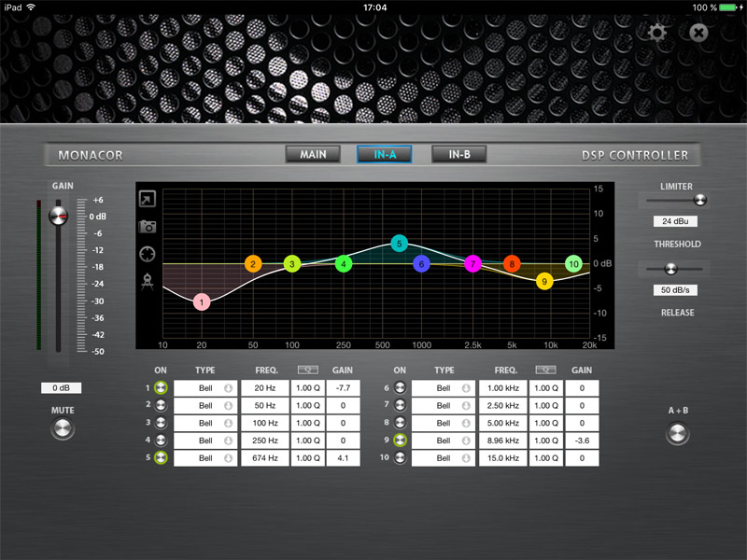Image resolution: width=747 pixels, height=560 pixels.
Task: Select yellow EQ node 9 on graph
Action: point(544,281)
